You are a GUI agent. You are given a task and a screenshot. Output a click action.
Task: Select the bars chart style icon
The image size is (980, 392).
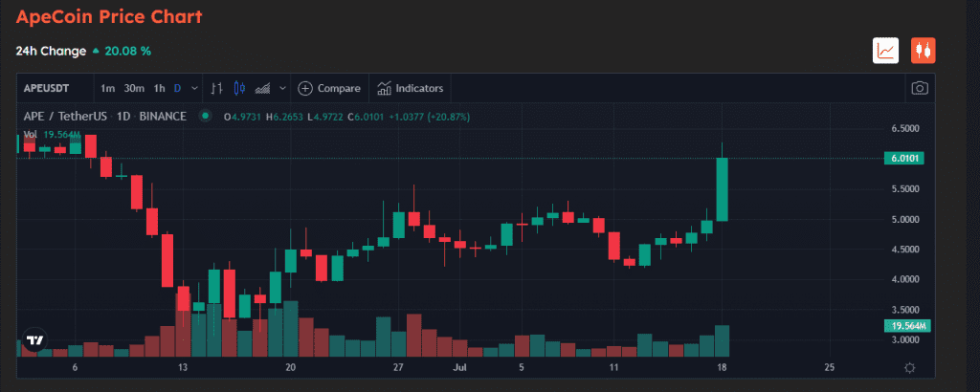click(x=216, y=88)
